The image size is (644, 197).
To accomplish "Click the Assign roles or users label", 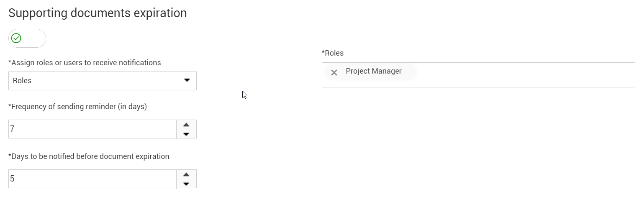I will [85, 63].
